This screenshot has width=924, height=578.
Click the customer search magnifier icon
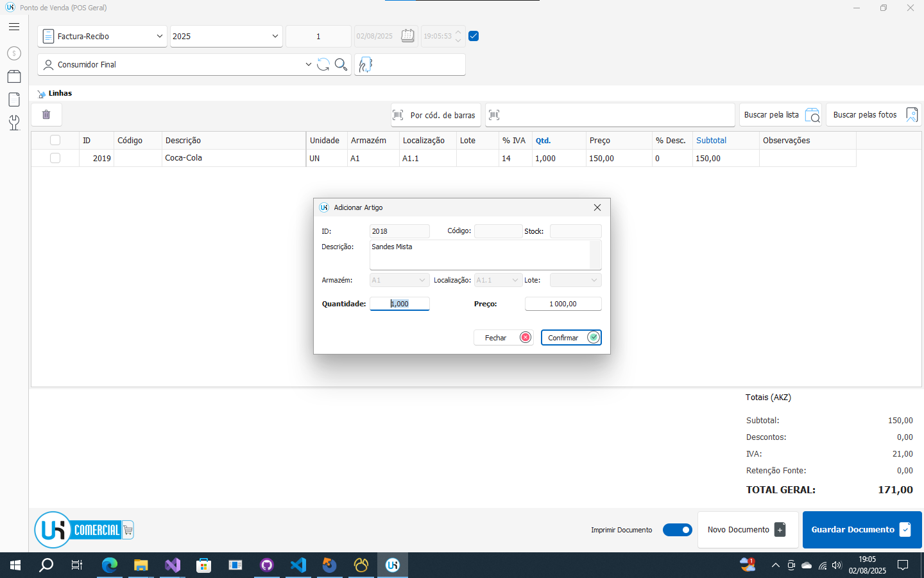pos(341,65)
